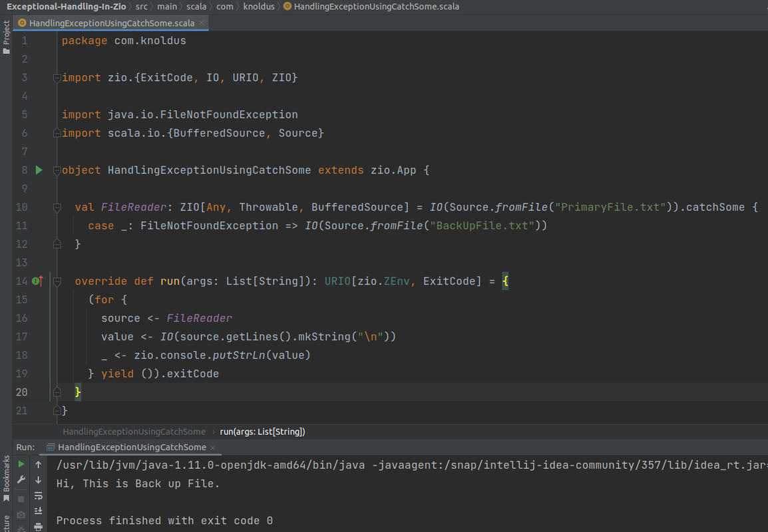
Task: Open the Project tool window
Action: coord(6,38)
